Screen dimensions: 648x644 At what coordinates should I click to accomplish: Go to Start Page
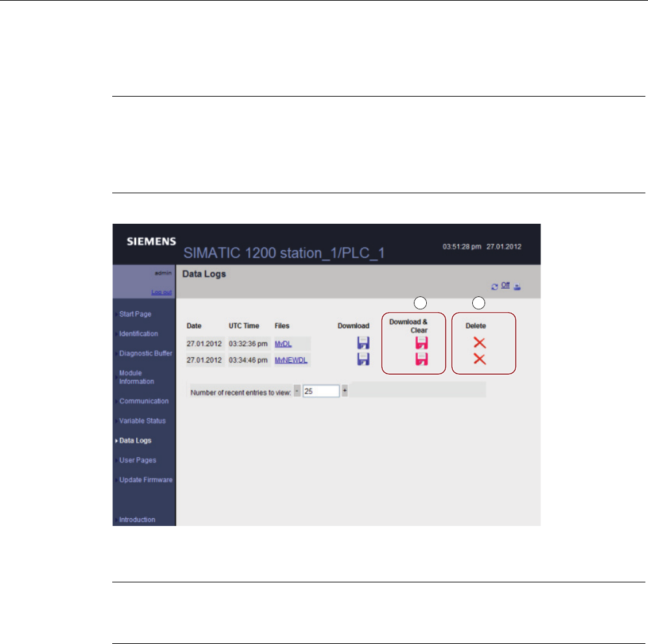135,314
